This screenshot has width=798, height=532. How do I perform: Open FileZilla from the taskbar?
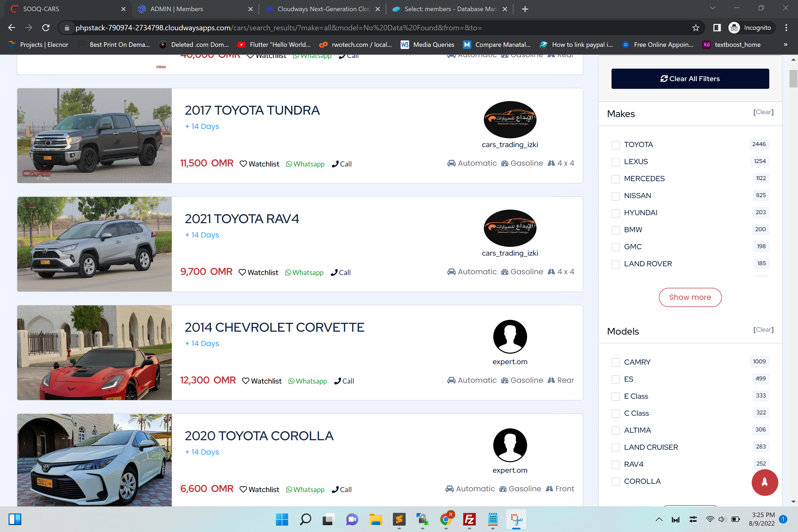pyautogui.click(x=469, y=519)
